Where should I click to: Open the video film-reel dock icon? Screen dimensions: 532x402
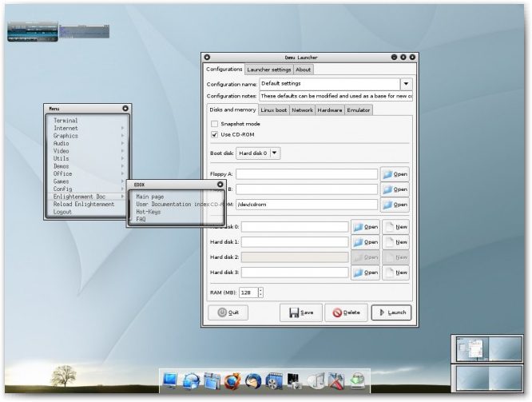(x=274, y=381)
